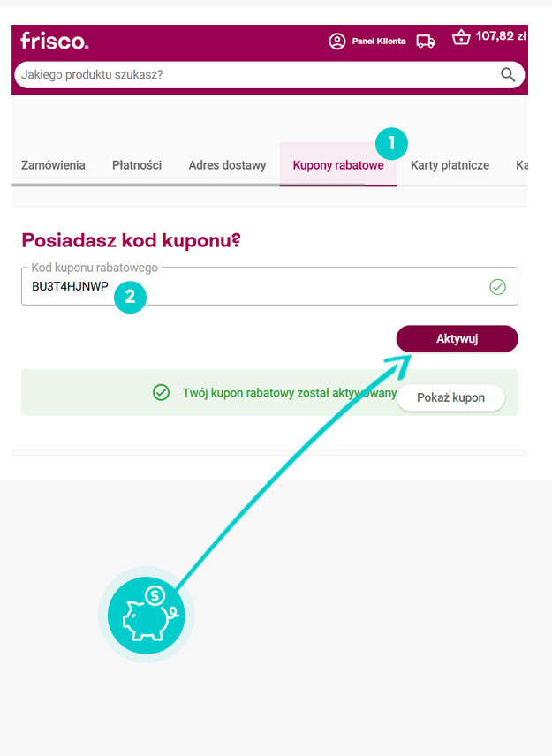Go to the Adres dostawy tab
This screenshot has width=552, height=756.
point(227,165)
